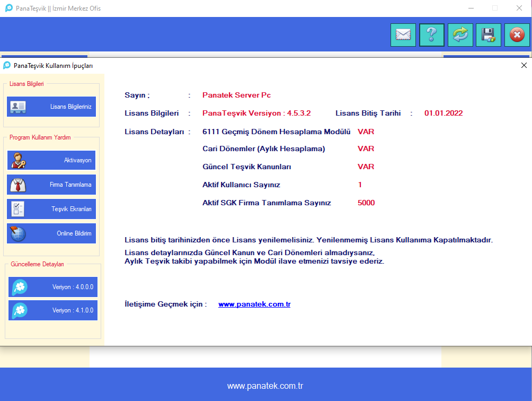Follow the www.panatek.com.tr contact link
The image size is (532, 401).
click(x=254, y=304)
